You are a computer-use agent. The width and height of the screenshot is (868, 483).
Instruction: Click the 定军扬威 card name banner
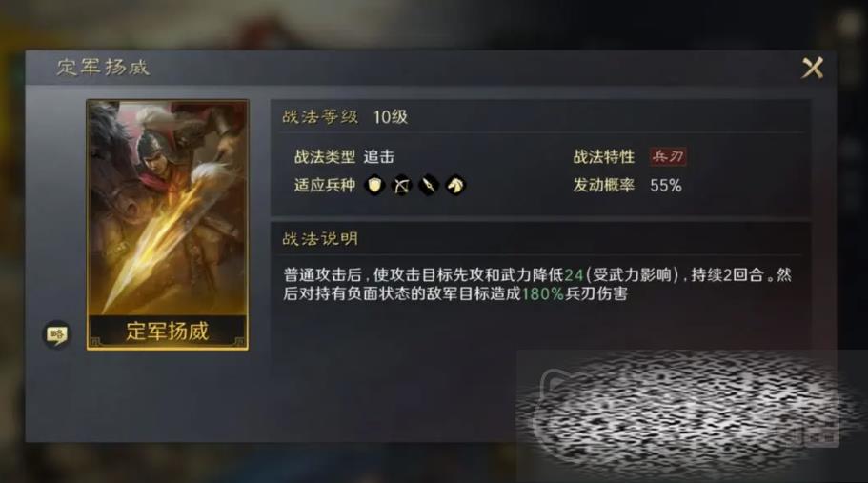click(x=167, y=332)
